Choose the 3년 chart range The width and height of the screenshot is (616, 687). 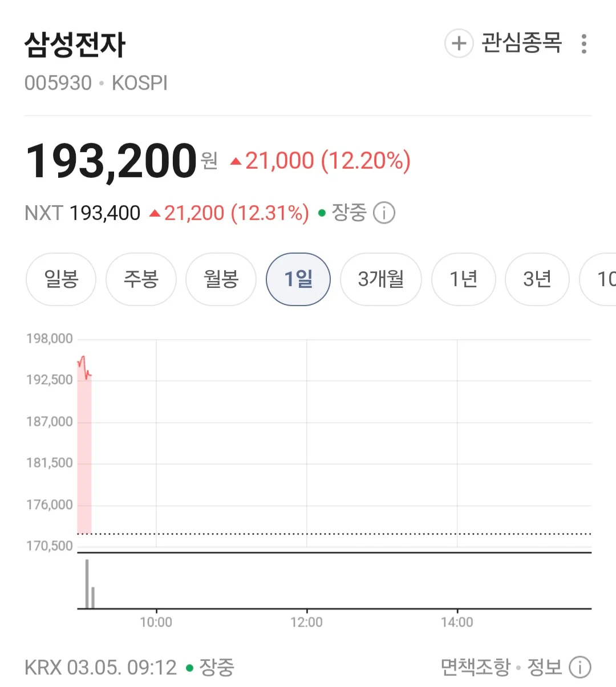click(537, 279)
